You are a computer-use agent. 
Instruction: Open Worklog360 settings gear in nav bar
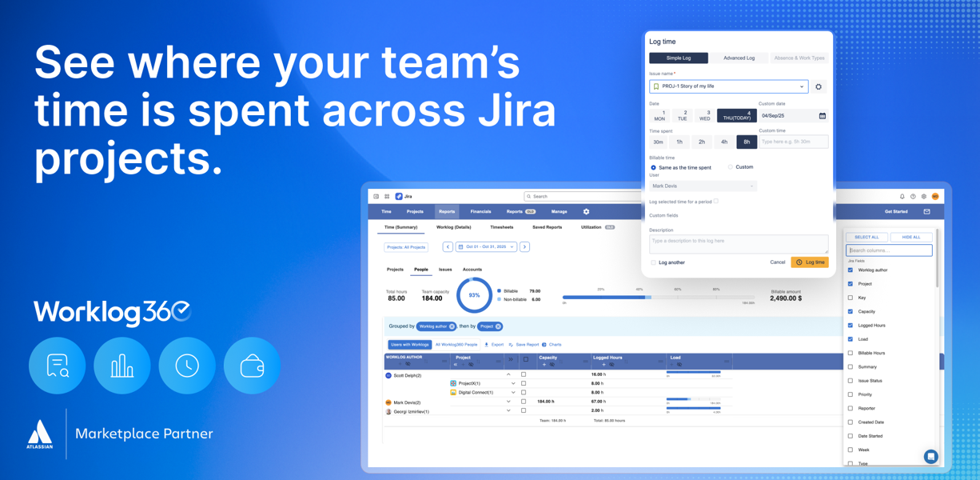point(586,212)
